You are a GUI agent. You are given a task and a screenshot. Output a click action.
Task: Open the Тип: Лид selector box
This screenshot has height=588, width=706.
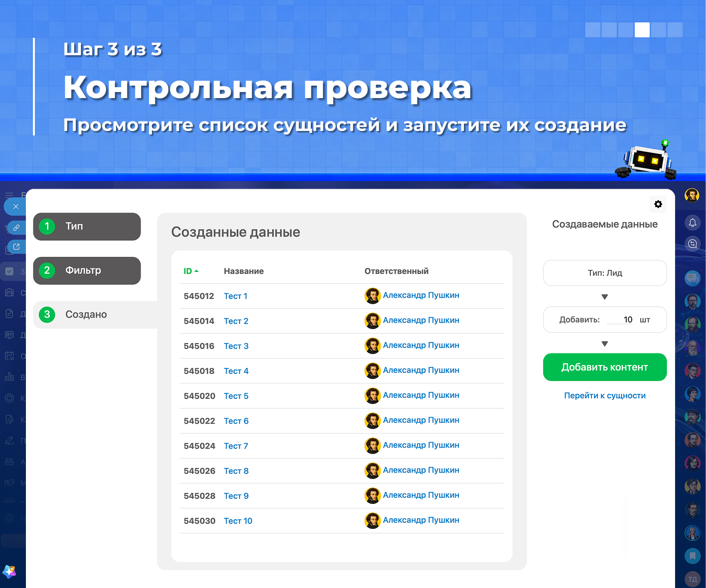605,273
